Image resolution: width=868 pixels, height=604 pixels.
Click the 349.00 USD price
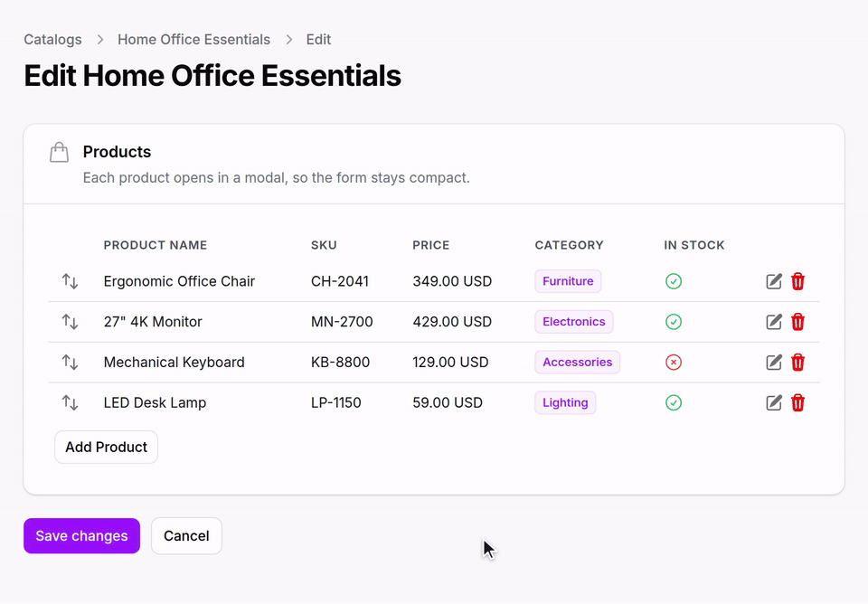tap(452, 281)
